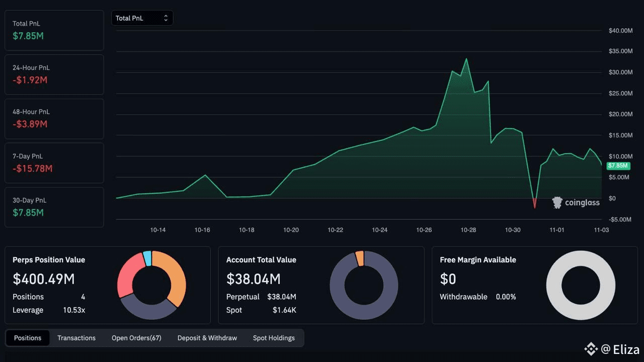Select the 7-Day PnL card
Screen dimensions: 644x362
(x=54, y=163)
